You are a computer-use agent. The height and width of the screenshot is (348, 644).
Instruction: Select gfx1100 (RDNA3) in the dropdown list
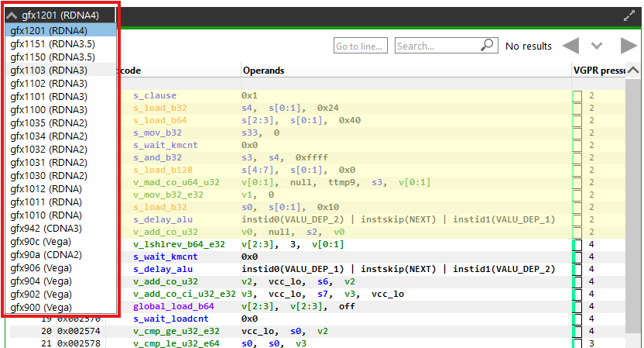tap(49, 109)
